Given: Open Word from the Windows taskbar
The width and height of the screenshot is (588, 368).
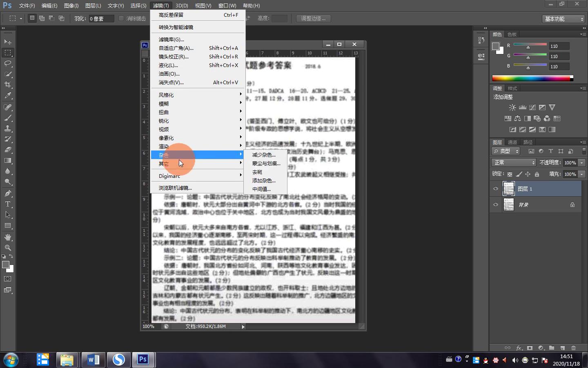Looking at the screenshot, I should click(x=94, y=360).
